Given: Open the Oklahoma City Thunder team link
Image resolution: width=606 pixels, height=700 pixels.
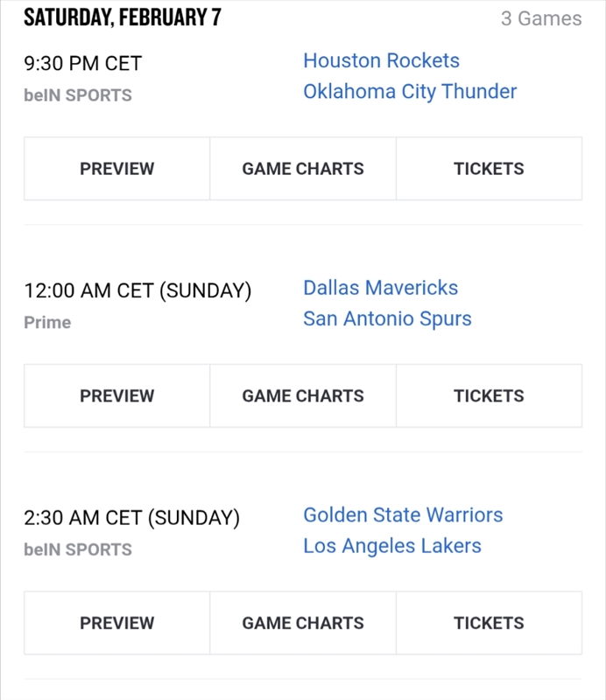Looking at the screenshot, I should coord(410,91).
